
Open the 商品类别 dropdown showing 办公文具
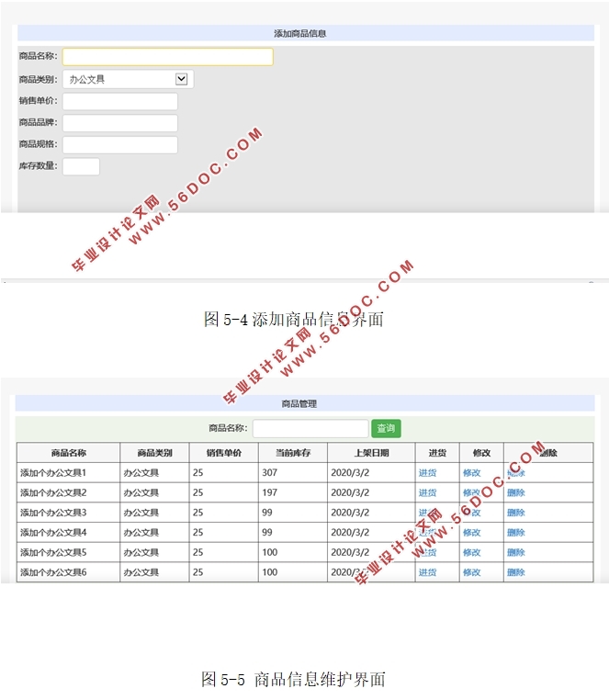coord(128,80)
